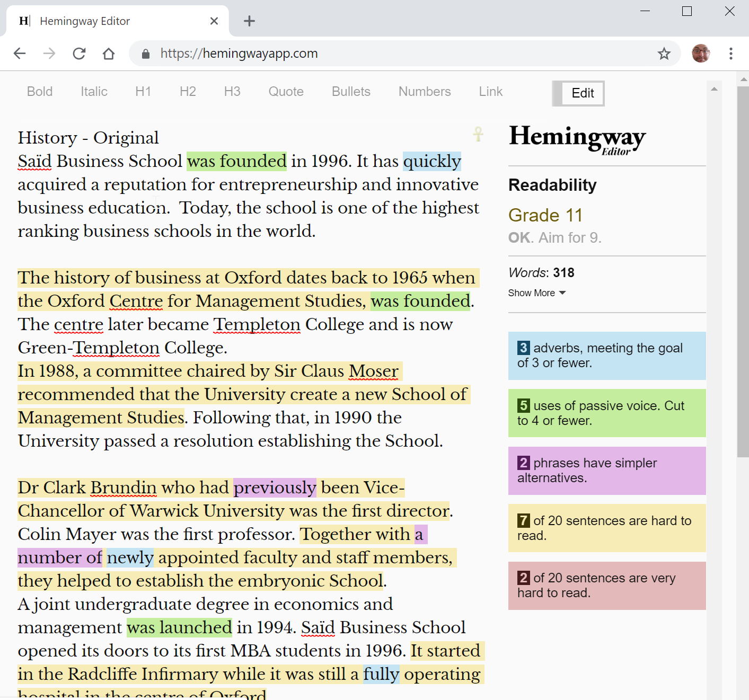This screenshot has width=749, height=700.
Task: Open a new browser tab
Action: (249, 21)
